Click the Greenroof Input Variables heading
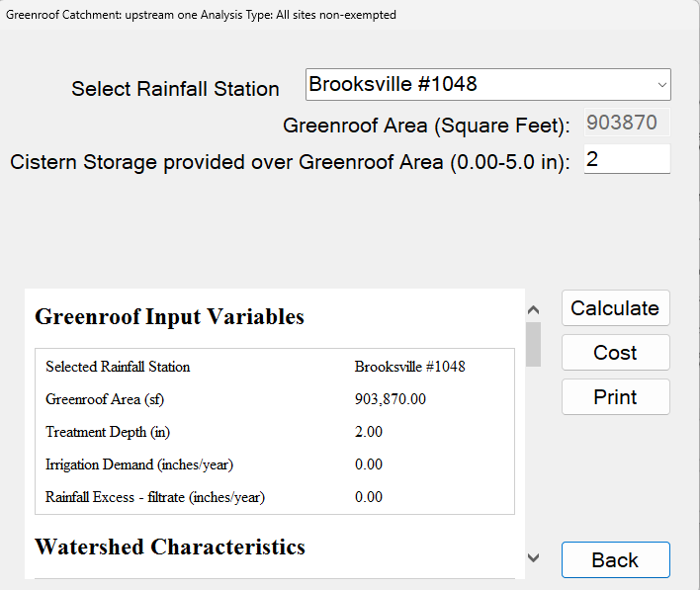Screen dimensions: 700x590 (x=169, y=317)
